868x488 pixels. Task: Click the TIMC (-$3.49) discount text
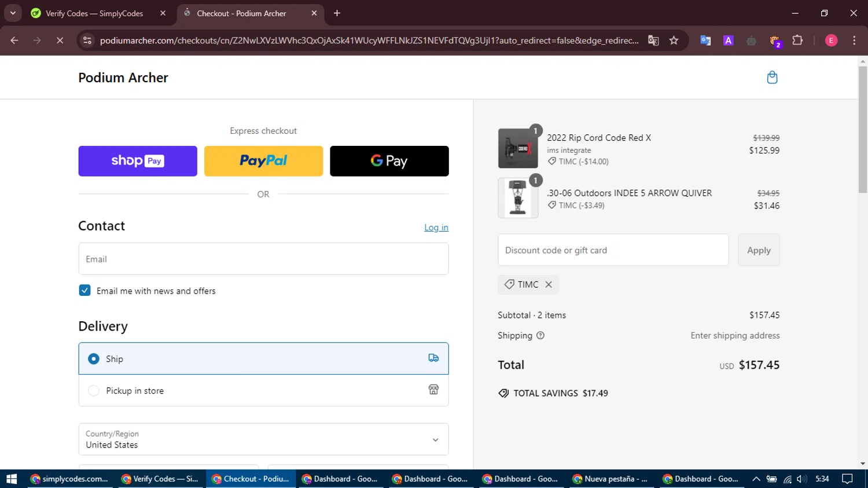click(582, 206)
